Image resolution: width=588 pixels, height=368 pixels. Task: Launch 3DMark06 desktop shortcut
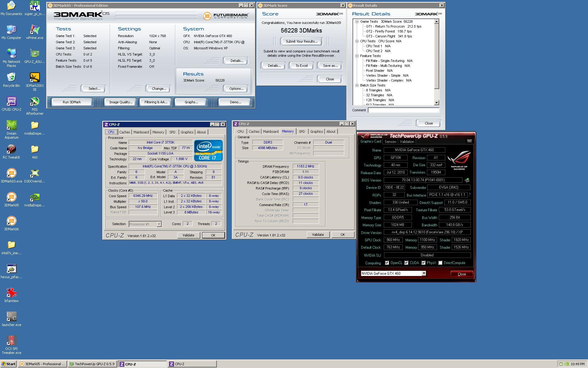coord(11,224)
